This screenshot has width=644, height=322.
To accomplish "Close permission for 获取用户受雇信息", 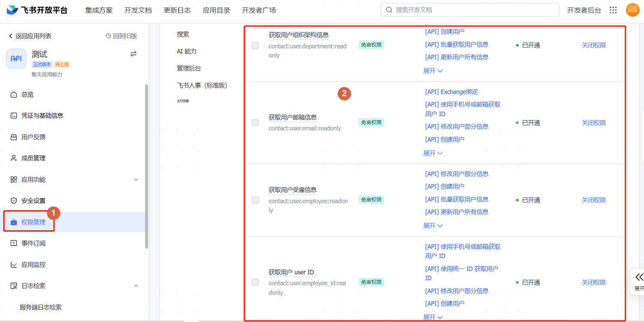I will click(x=594, y=200).
